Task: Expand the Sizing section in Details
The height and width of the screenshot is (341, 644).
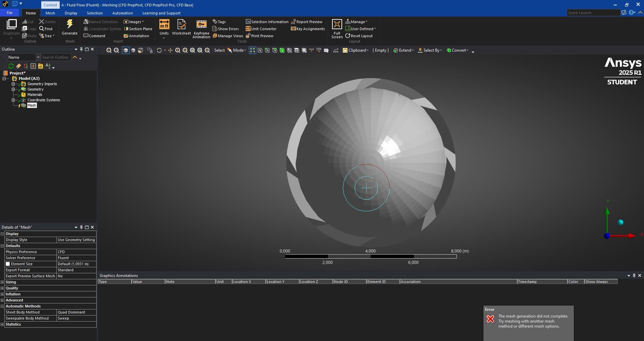Action: 2,282
